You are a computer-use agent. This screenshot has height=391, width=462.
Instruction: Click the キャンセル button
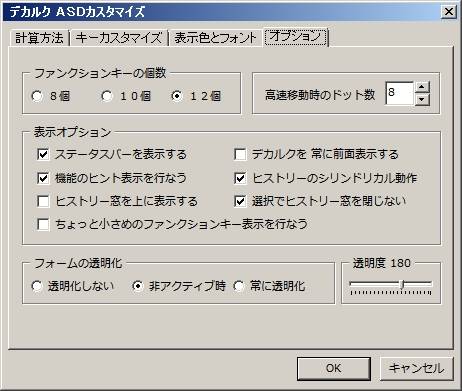[417, 368]
